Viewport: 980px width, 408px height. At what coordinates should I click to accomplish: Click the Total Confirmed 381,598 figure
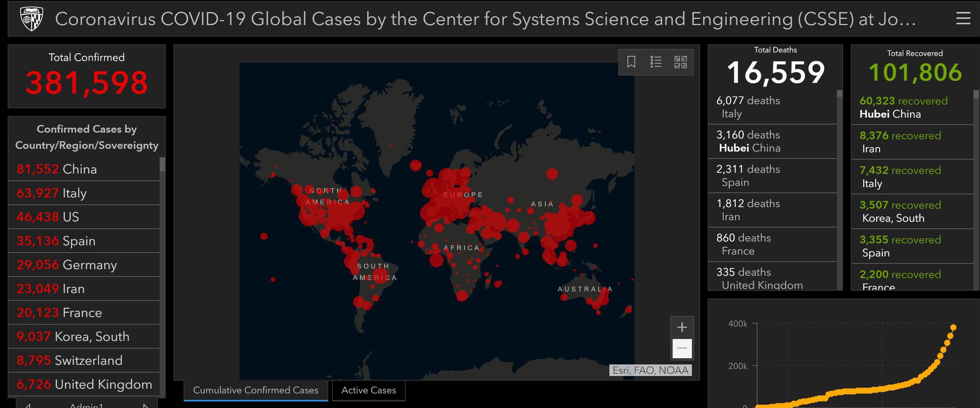pyautogui.click(x=87, y=83)
